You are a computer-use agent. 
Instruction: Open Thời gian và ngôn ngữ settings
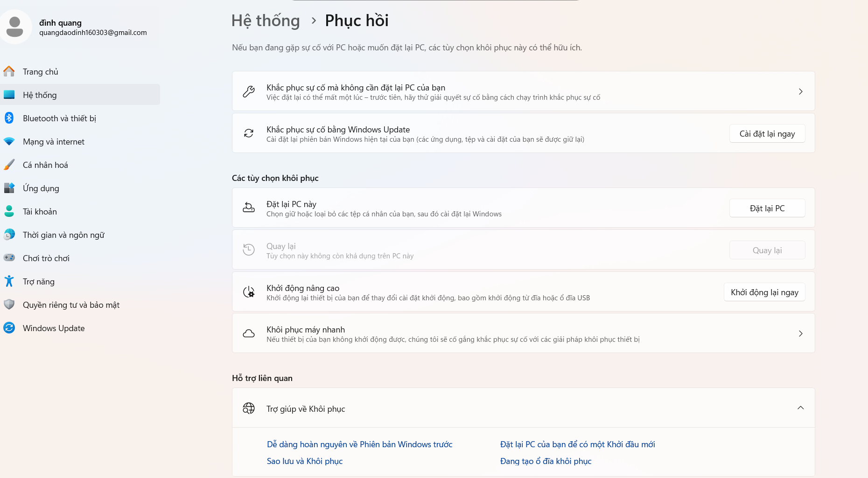coord(63,235)
